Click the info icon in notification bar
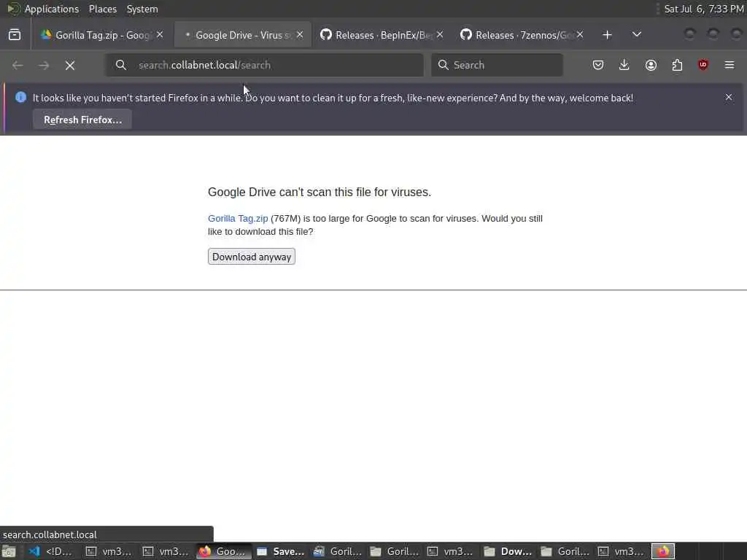Viewport: 747px width, 560px height. 20,97
